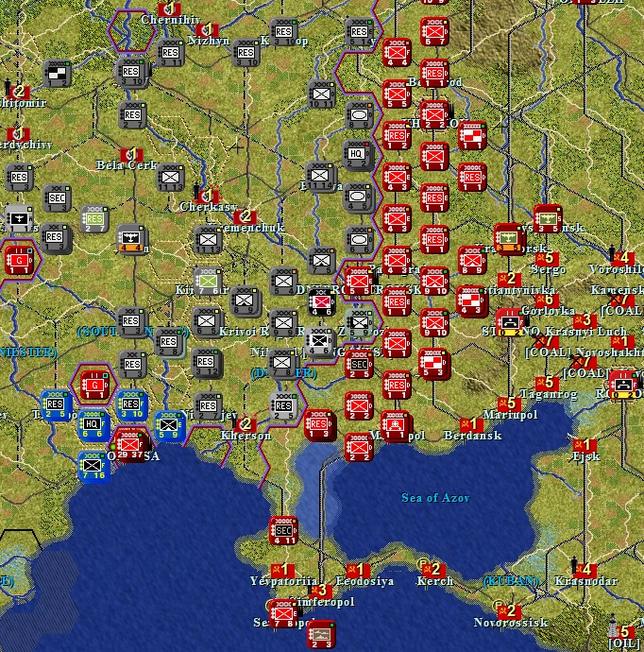
Task: Select Soviet checkered unit marked 5-3
Action: 434,365
